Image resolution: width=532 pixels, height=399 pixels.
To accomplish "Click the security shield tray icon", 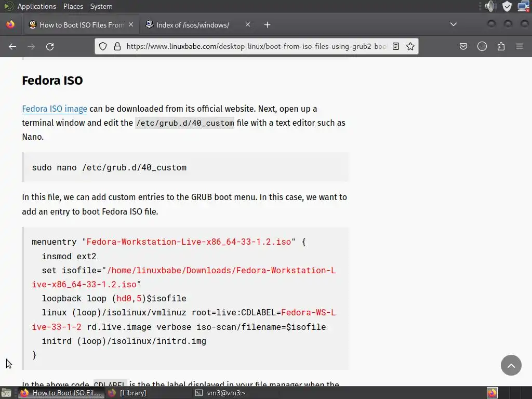I will click(x=507, y=6).
